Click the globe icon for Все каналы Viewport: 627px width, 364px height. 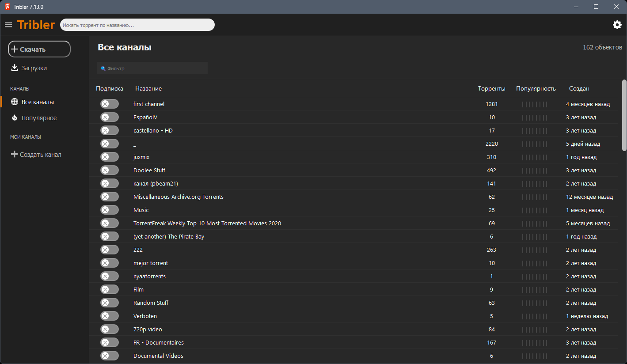[15, 102]
